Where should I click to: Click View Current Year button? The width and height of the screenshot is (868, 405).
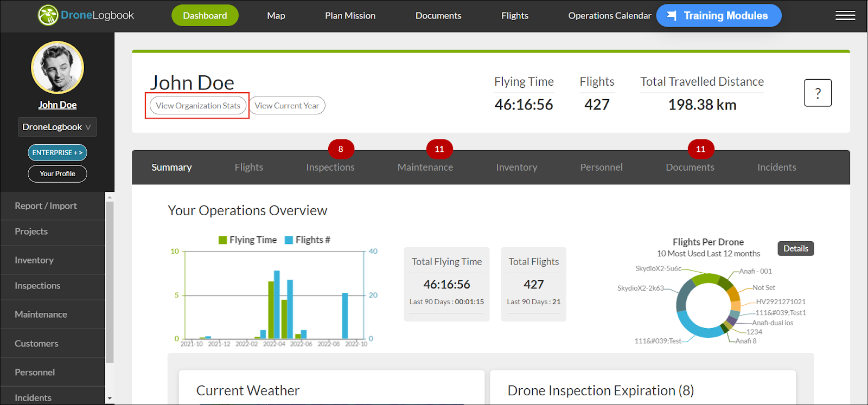[287, 106]
